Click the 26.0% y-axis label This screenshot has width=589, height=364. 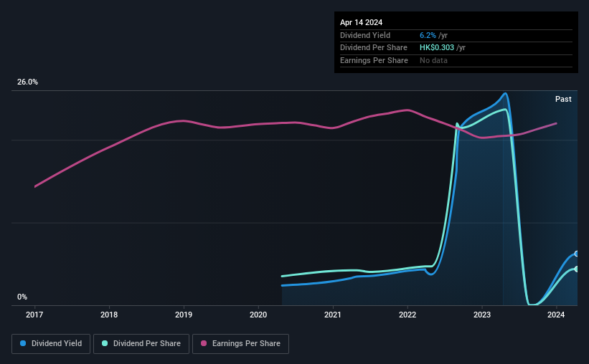28,82
